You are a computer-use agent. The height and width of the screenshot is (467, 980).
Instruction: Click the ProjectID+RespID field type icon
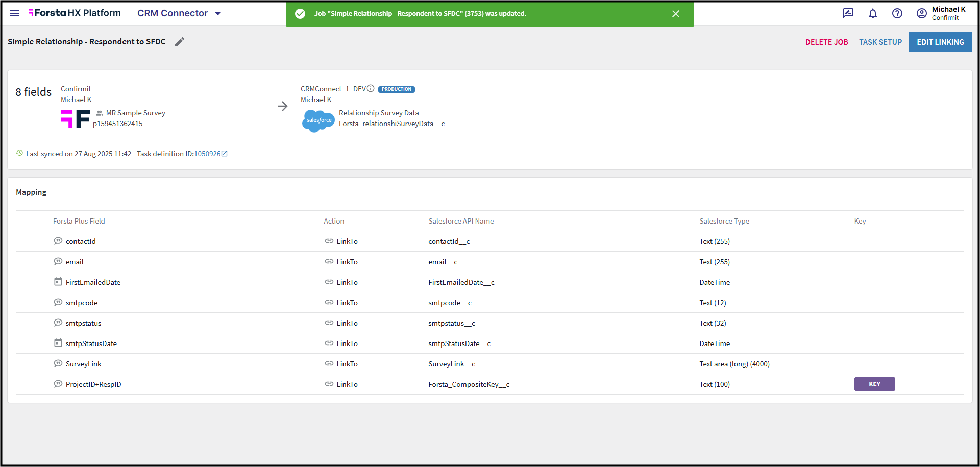(58, 384)
